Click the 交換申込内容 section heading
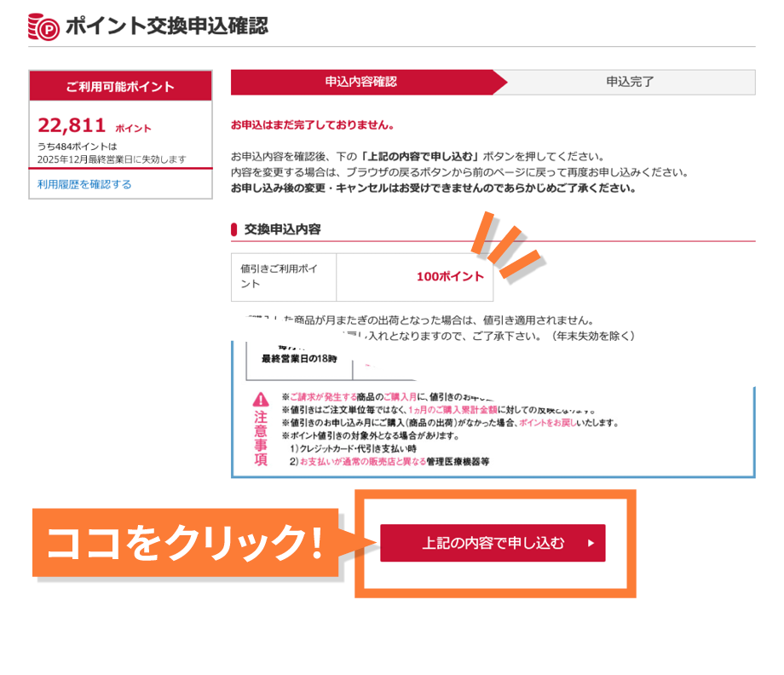Viewport: 784px width, 675px height. tap(282, 229)
